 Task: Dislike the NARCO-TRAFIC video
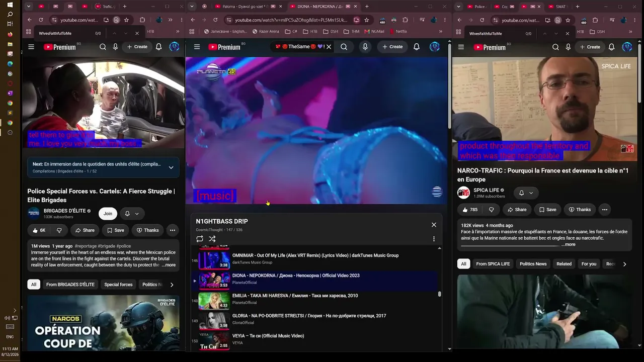pos(492,210)
